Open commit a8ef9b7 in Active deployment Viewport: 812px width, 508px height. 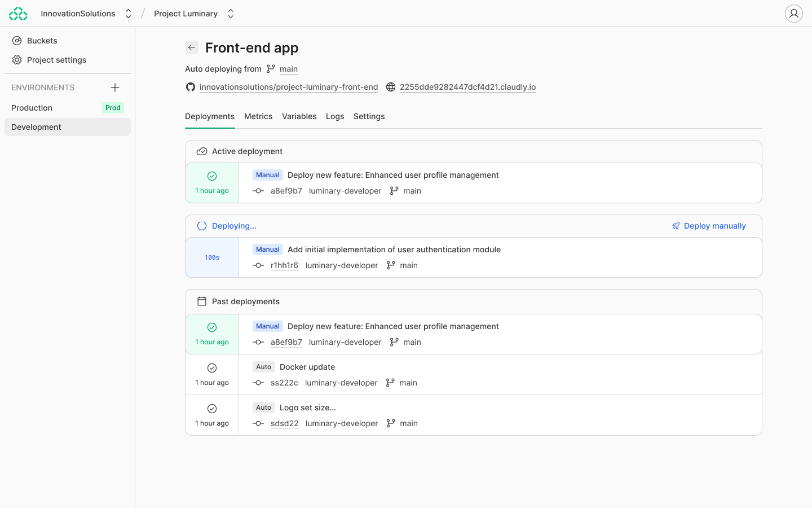286,191
